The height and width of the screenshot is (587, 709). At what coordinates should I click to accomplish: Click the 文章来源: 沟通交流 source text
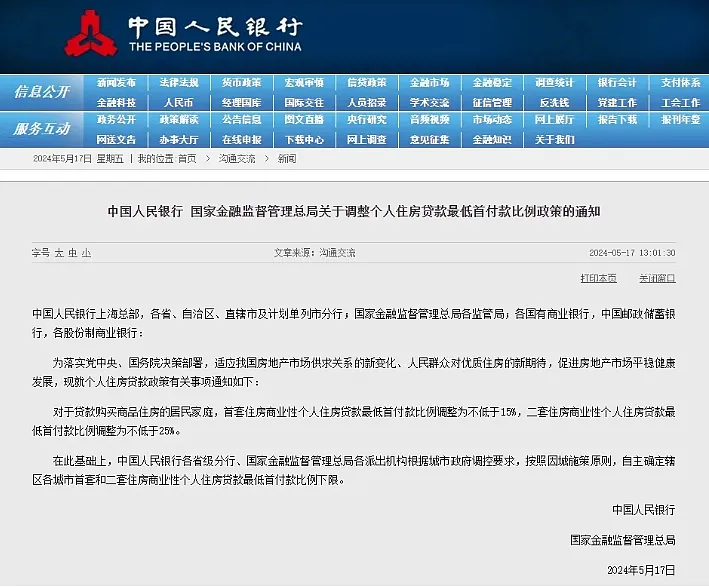pos(314,253)
